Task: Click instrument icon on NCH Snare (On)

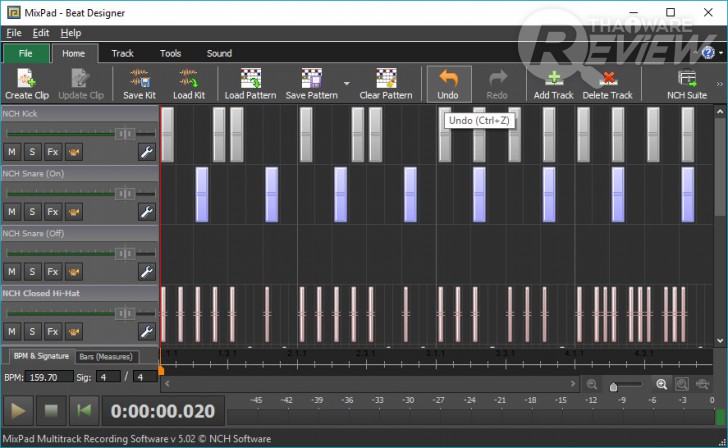Action: pos(74,212)
